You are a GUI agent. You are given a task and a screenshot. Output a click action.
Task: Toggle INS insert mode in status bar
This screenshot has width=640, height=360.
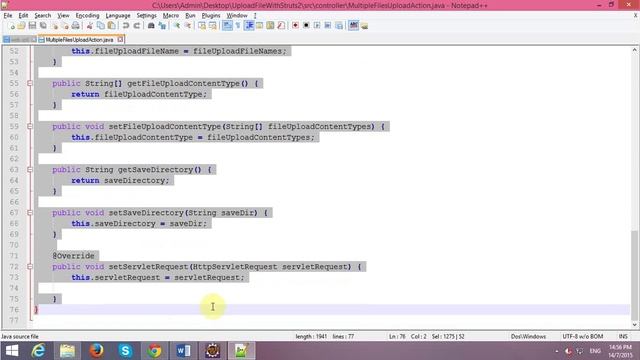point(623,336)
